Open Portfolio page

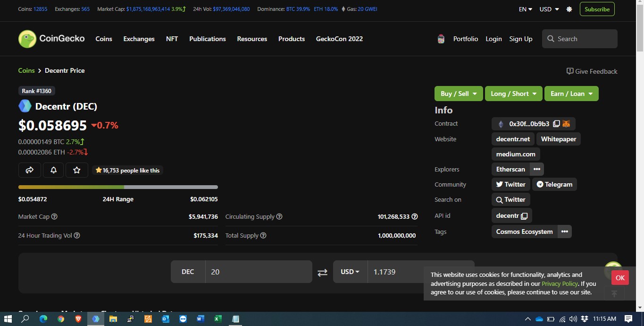(466, 39)
